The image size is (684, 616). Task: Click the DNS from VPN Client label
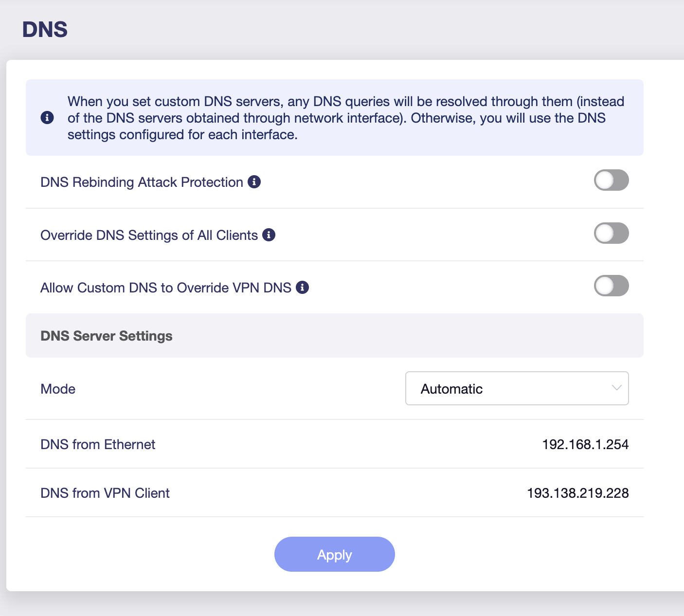[105, 493]
